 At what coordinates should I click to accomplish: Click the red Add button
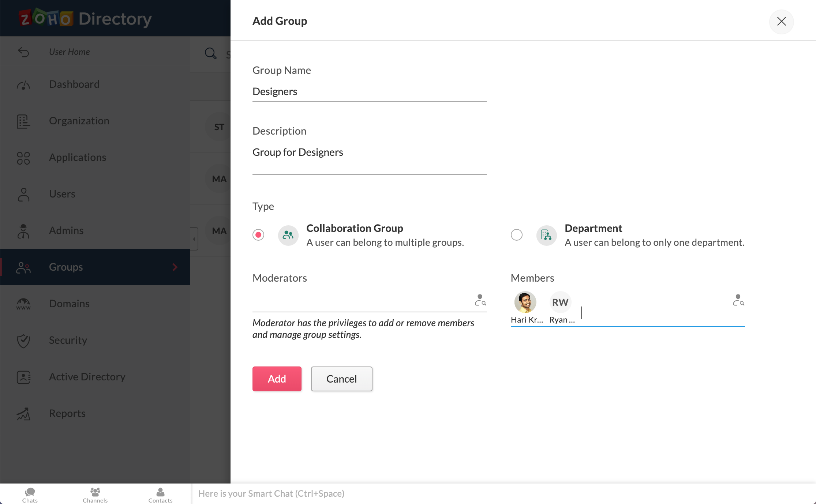[x=277, y=379]
